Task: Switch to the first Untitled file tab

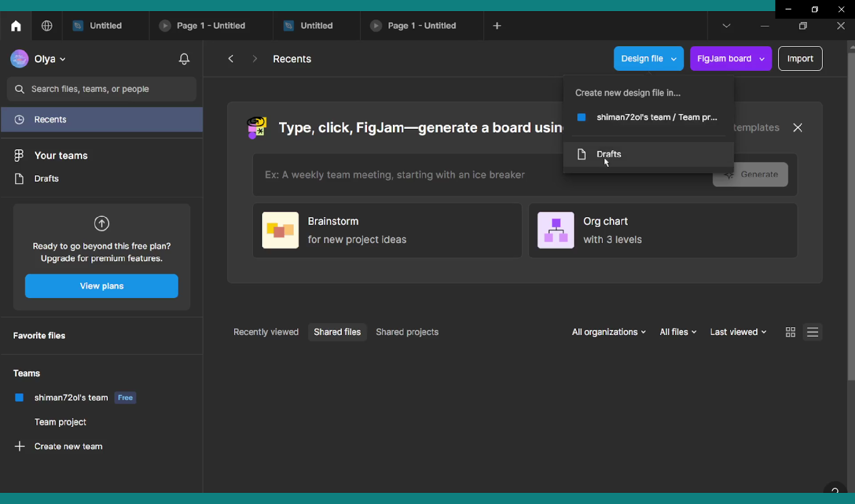Action: pyautogui.click(x=105, y=26)
